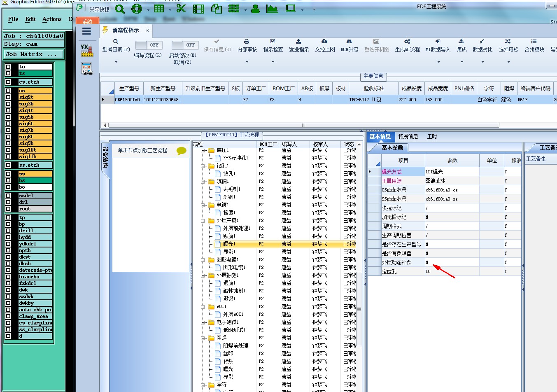The height and width of the screenshot is (392, 557).
Task: Open dropdown arrow under 选择母板
Action: 508,62
